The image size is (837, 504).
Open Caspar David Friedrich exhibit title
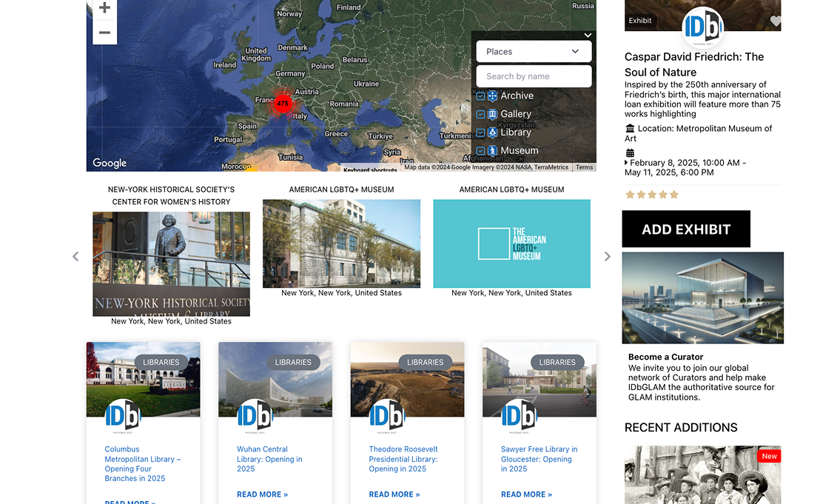pos(694,64)
